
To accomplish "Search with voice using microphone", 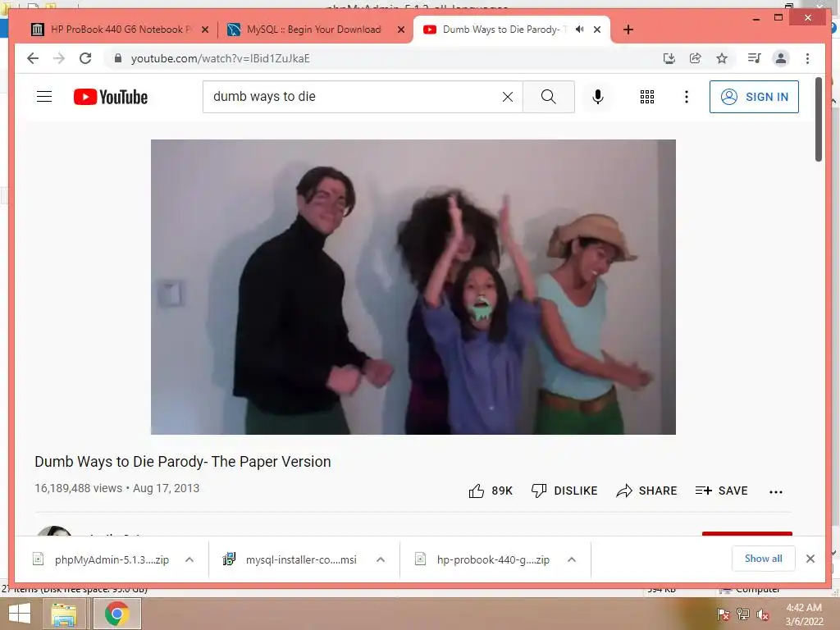I will pyautogui.click(x=598, y=97).
